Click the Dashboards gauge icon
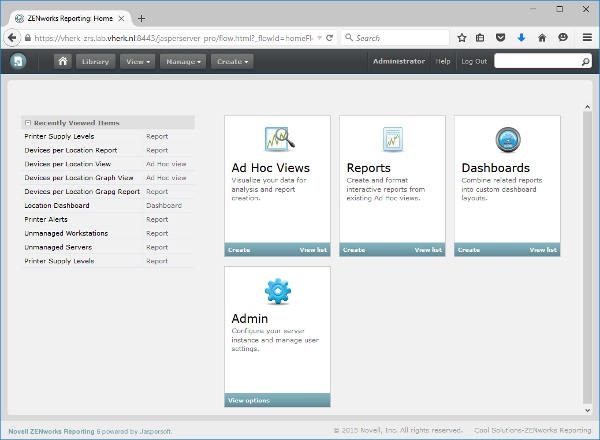This screenshot has width=600, height=440. (508, 140)
